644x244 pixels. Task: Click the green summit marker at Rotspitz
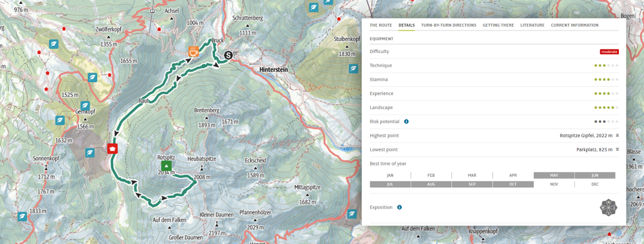pos(166,166)
